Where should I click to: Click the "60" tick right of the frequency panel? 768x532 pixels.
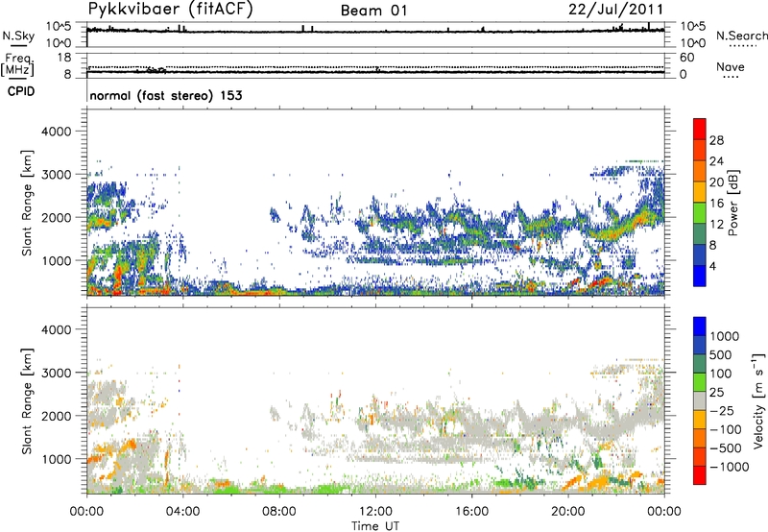pyautogui.click(x=687, y=58)
